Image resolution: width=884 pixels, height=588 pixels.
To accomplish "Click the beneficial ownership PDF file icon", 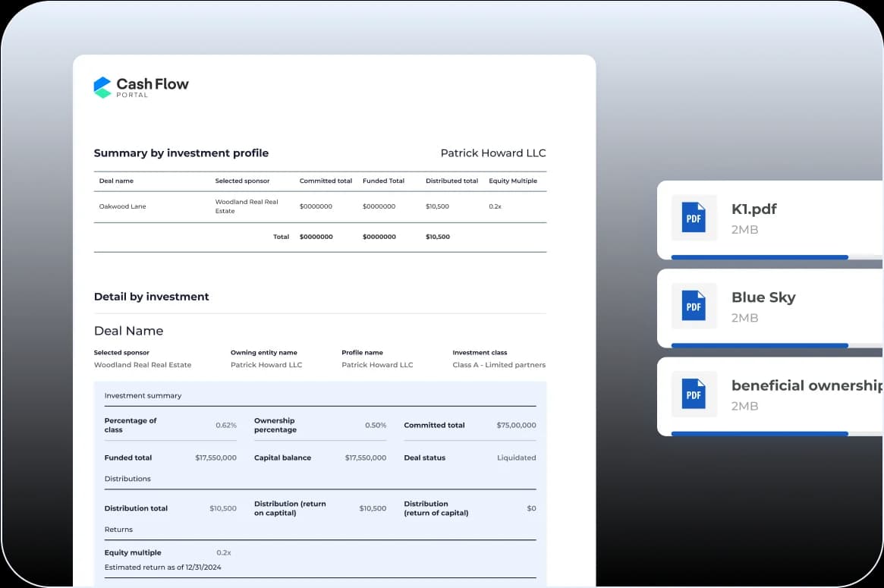I will click(x=694, y=394).
